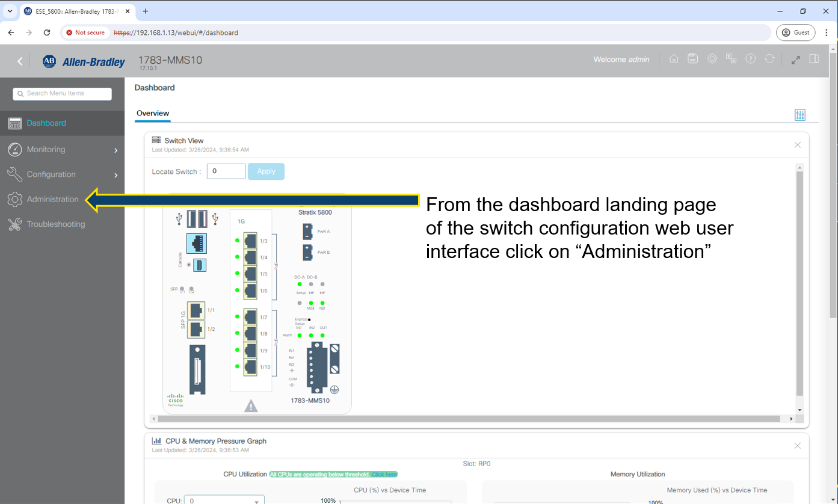The height and width of the screenshot is (504, 838).
Task: Click the Dashboard icon in the sidebar
Action: point(14,123)
